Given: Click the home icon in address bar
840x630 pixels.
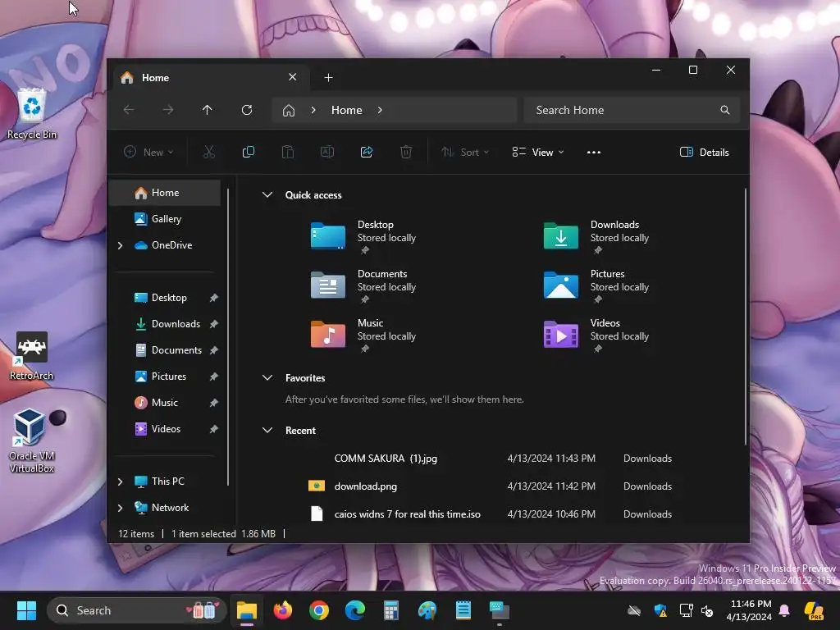Looking at the screenshot, I should pos(289,111).
